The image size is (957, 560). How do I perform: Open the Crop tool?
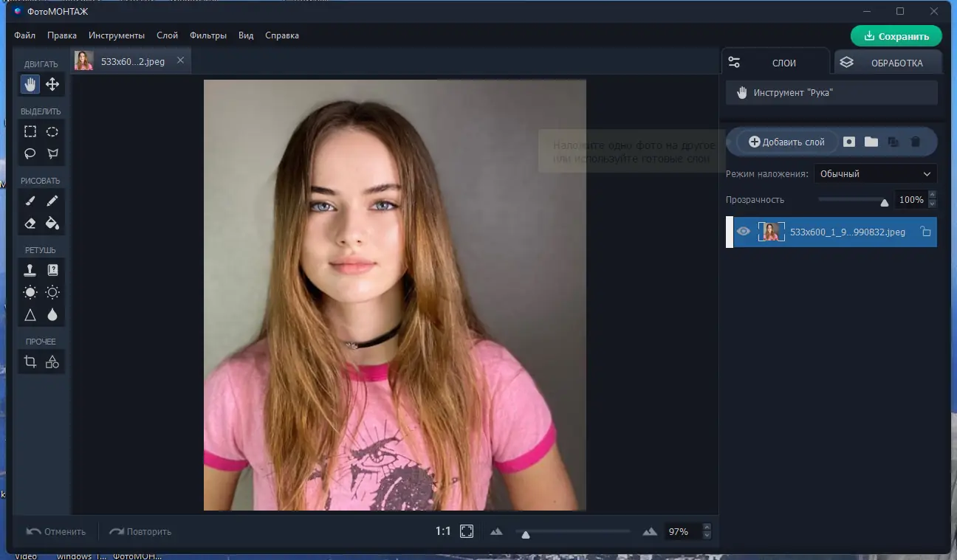[x=30, y=362]
